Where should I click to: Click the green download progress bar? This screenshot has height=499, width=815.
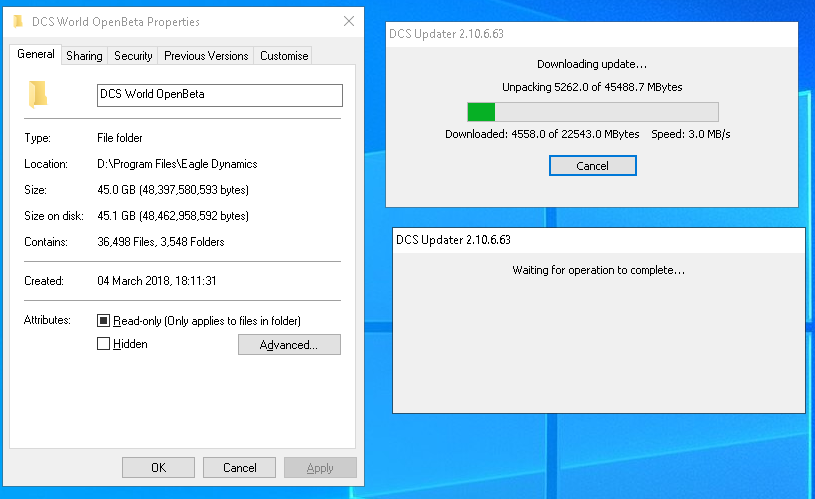(593, 112)
